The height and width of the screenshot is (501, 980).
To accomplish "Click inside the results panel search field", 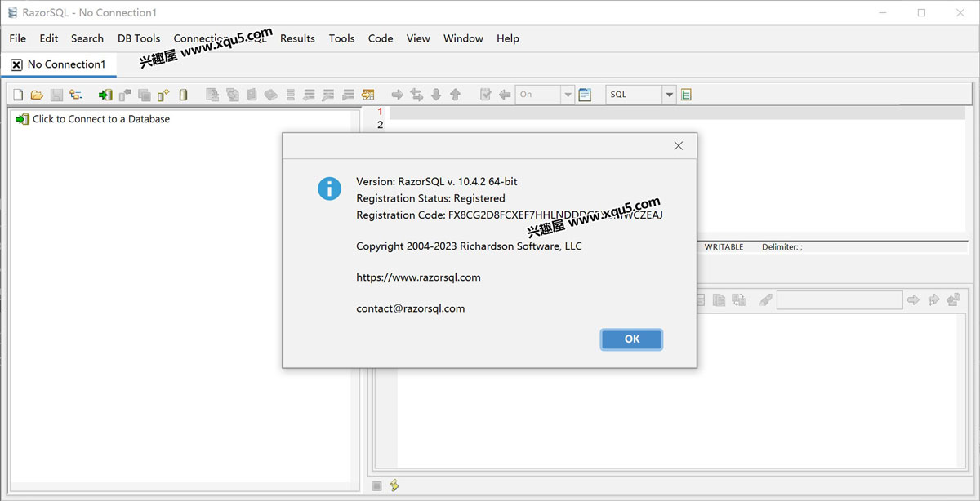I will (x=840, y=300).
